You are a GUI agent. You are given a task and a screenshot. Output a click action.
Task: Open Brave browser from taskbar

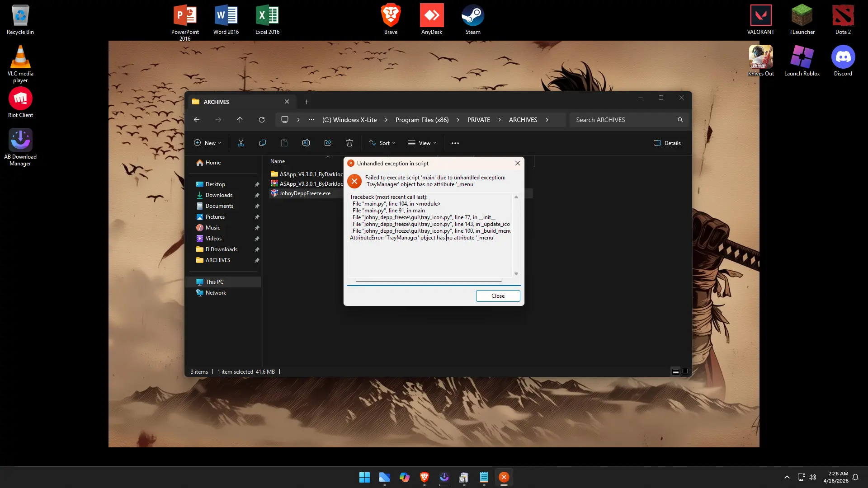[x=424, y=477]
